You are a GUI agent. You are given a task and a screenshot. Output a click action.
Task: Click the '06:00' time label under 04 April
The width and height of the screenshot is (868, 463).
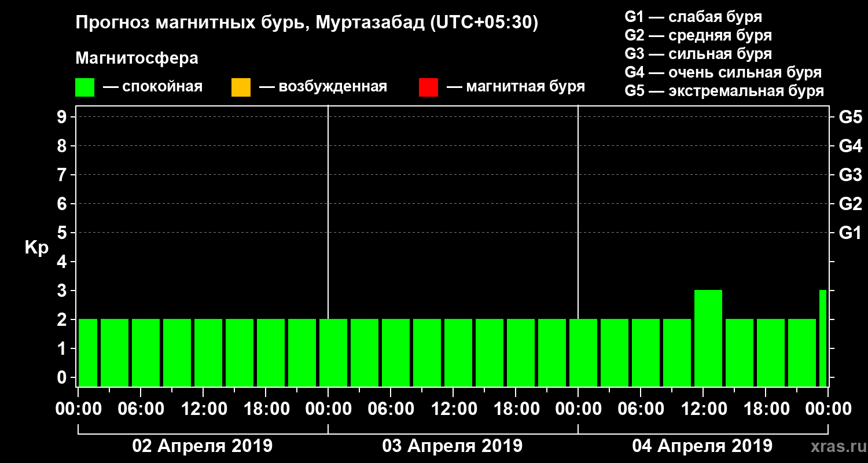click(x=641, y=409)
